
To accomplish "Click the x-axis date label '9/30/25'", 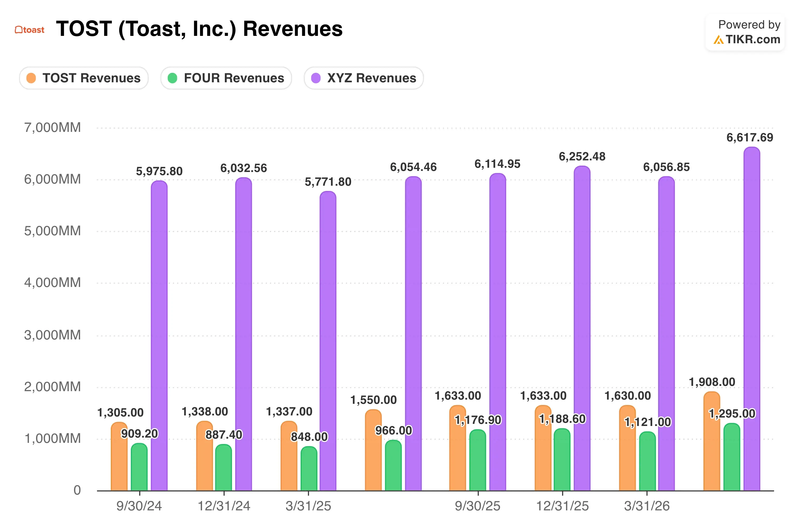I will (x=478, y=506).
